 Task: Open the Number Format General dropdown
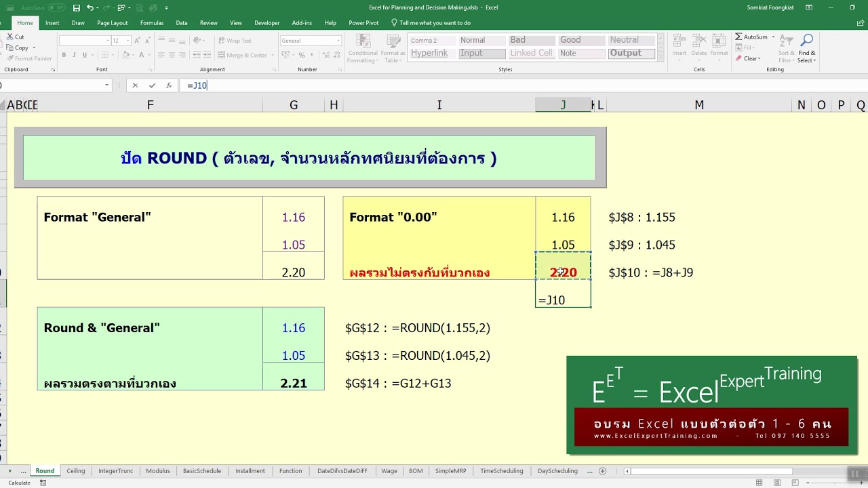point(338,41)
